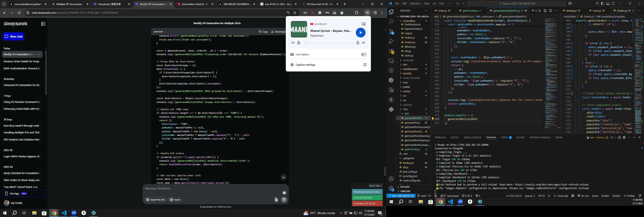Open Caption settings

(x=328, y=65)
